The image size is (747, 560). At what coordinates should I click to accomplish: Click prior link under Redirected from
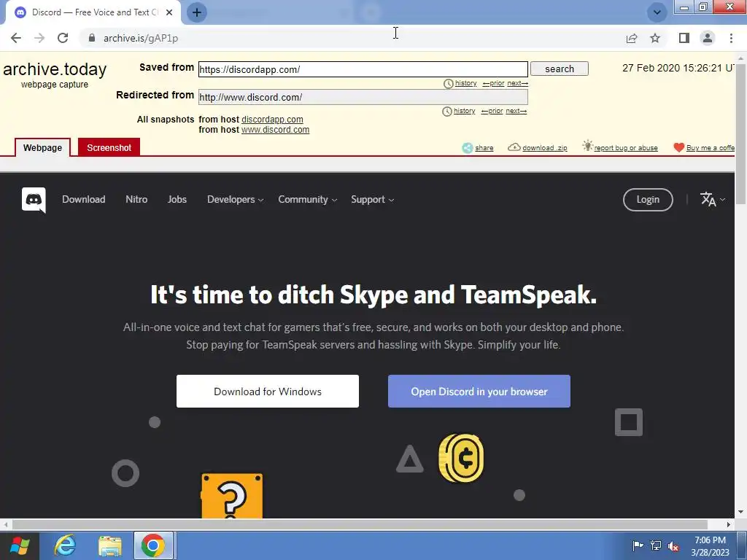click(x=492, y=111)
